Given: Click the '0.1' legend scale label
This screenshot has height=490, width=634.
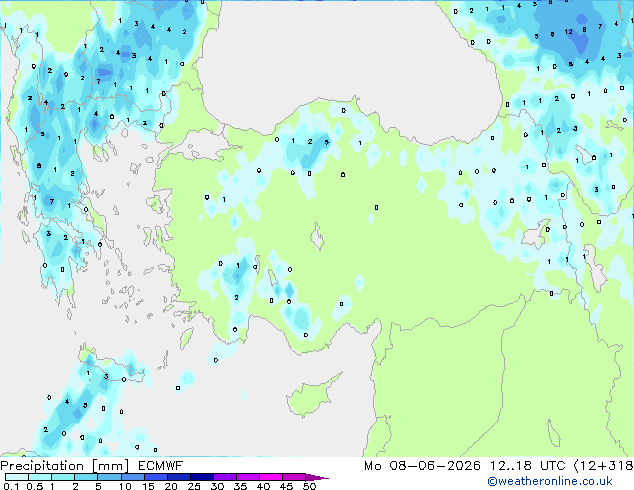Looking at the screenshot, I should 11,486.
